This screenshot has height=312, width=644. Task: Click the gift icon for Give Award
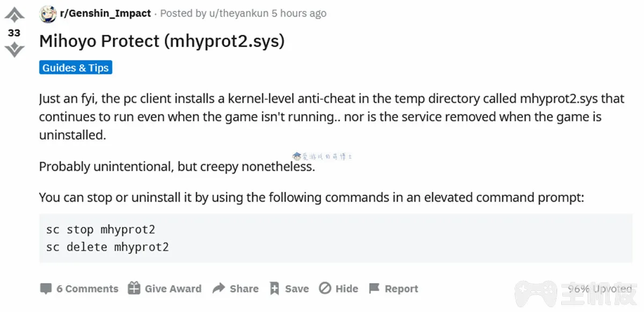pyautogui.click(x=134, y=288)
